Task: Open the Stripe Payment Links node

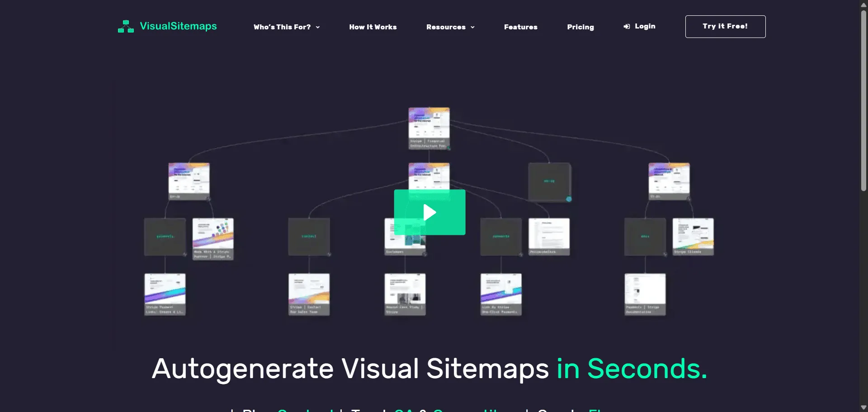Action: click(x=165, y=294)
